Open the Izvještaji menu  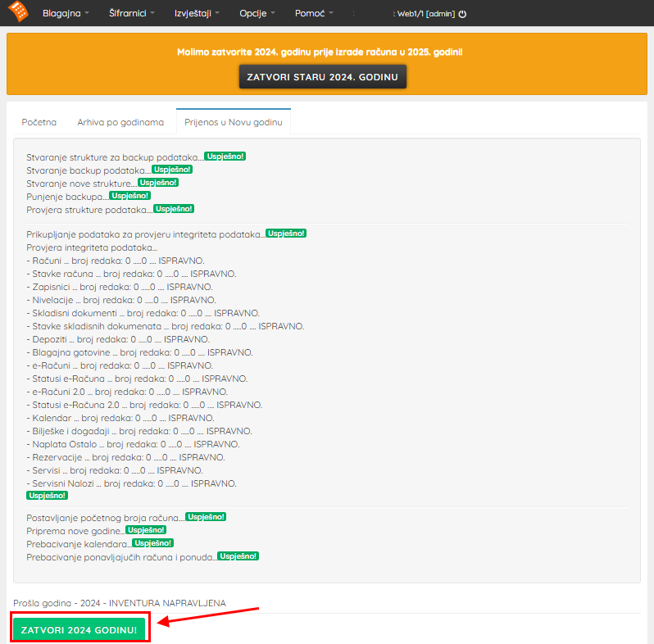[x=197, y=13]
